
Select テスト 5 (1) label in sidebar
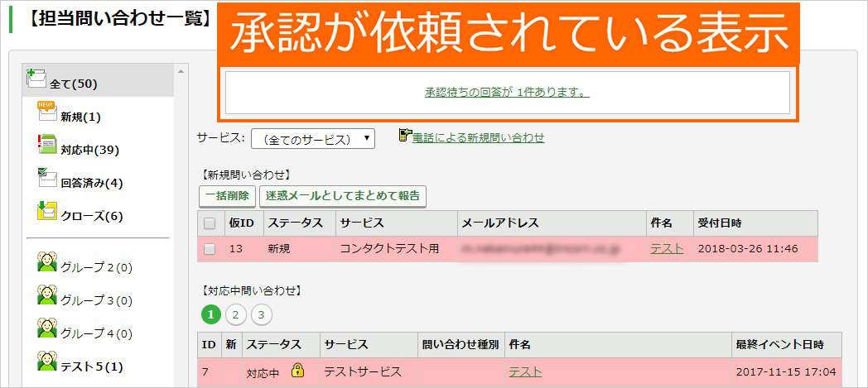(92, 367)
